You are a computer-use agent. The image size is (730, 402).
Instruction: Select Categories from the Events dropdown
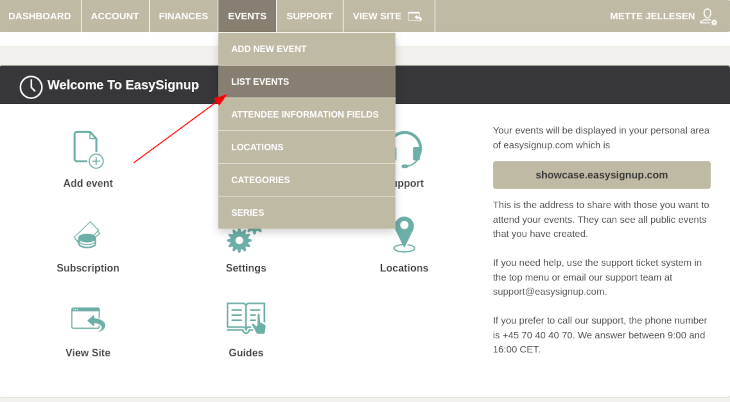click(307, 180)
